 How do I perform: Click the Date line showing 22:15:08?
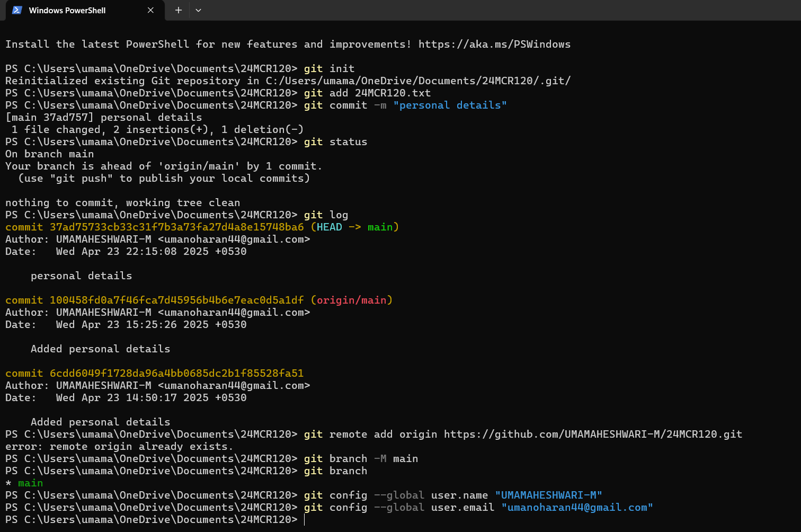[126, 251]
